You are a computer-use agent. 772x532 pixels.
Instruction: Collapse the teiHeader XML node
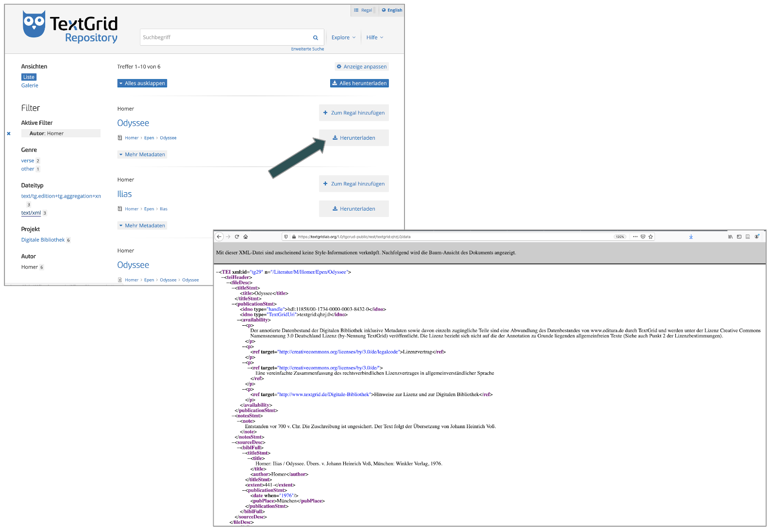pos(222,278)
